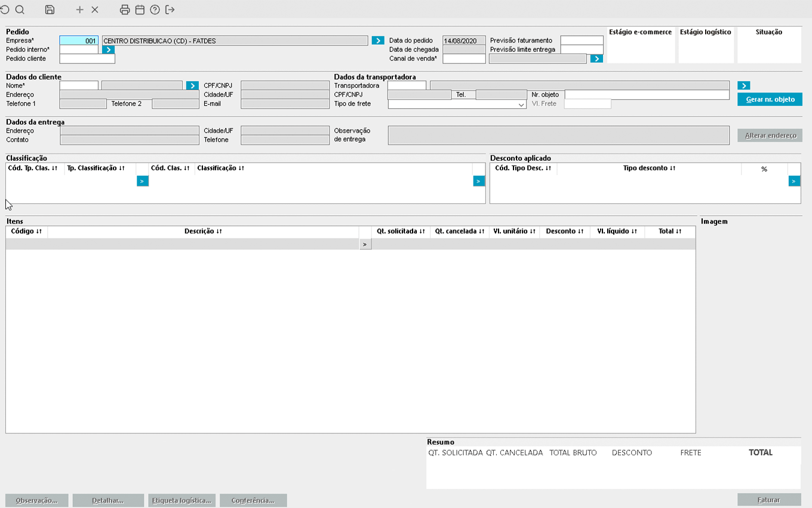
Task: Open the client Nome lookup arrow
Action: 192,85
